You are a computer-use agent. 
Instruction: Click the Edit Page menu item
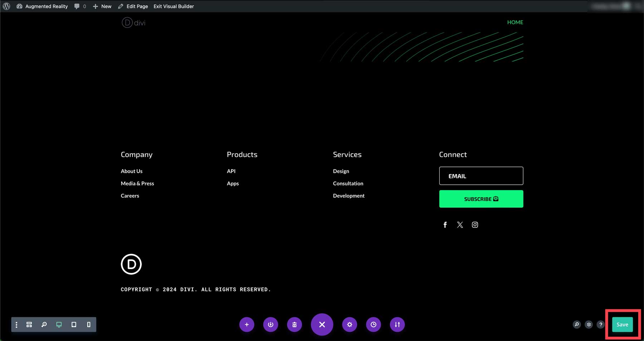coord(133,6)
